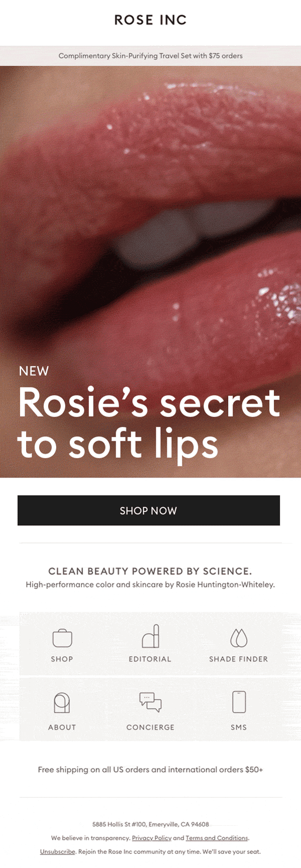
Task: Select the SHADE FINDER label
Action: pyautogui.click(x=239, y=659)
